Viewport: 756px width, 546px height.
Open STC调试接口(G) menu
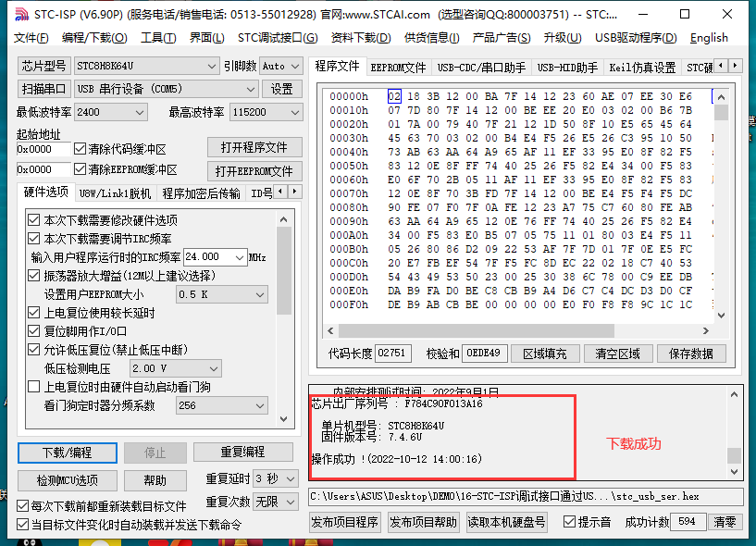278,38
